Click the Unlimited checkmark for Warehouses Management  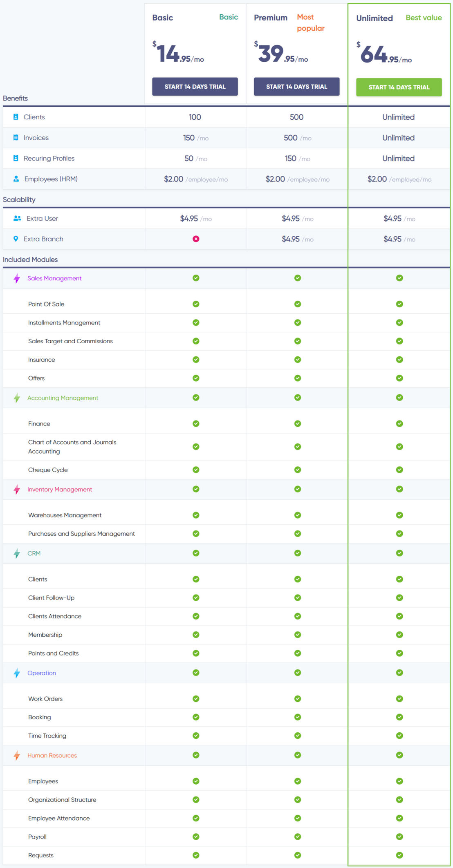[399, 515]
